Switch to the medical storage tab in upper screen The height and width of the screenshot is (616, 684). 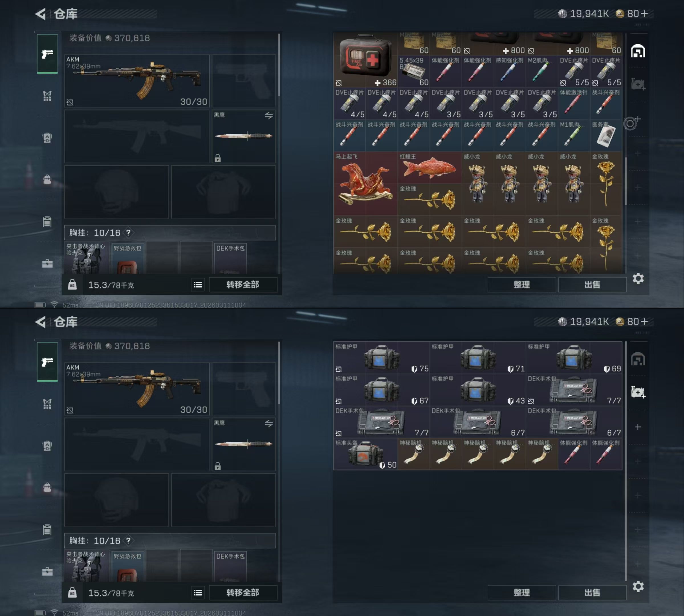coord(638,84)
